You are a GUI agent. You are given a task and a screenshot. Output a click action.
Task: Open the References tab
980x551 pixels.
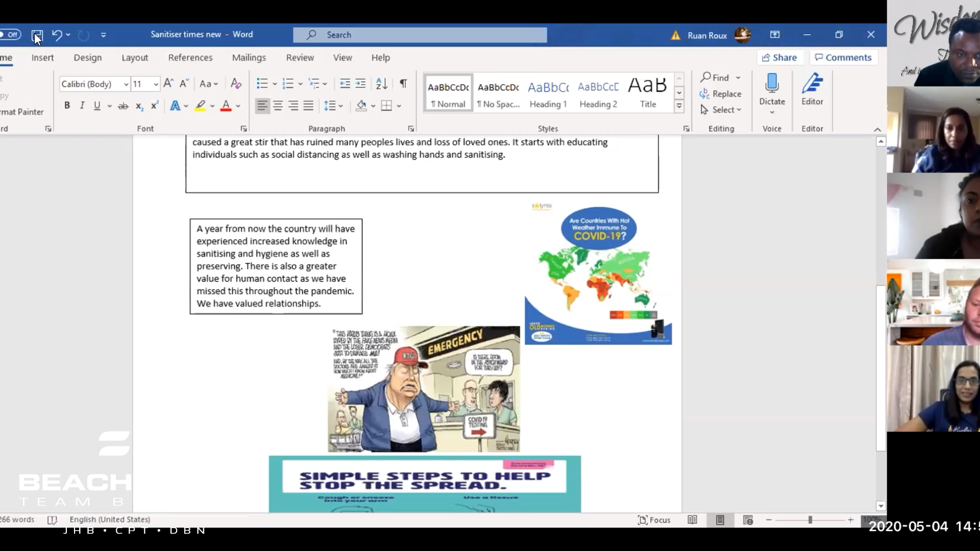[190, 58]
